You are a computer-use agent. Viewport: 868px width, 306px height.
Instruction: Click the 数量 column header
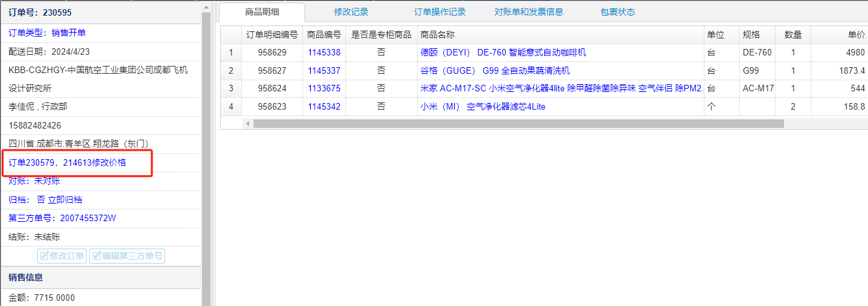tap(793, 35)
